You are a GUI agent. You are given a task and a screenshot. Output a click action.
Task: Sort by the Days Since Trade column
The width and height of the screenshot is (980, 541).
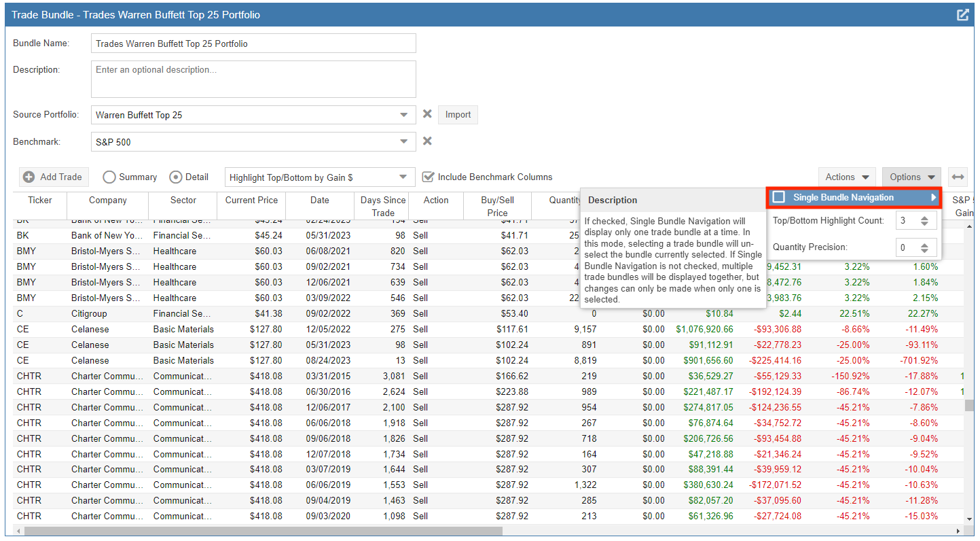(x=383, y=206)
